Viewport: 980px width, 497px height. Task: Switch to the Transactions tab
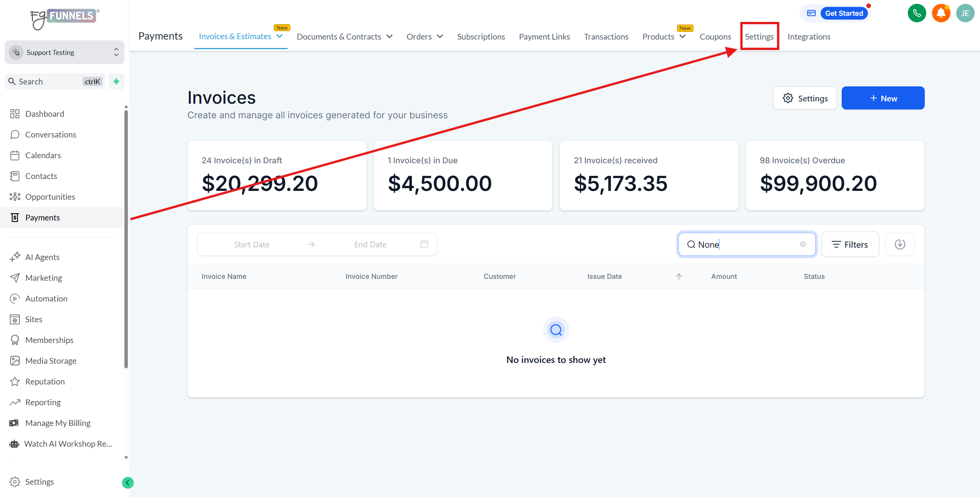point(606,36)
